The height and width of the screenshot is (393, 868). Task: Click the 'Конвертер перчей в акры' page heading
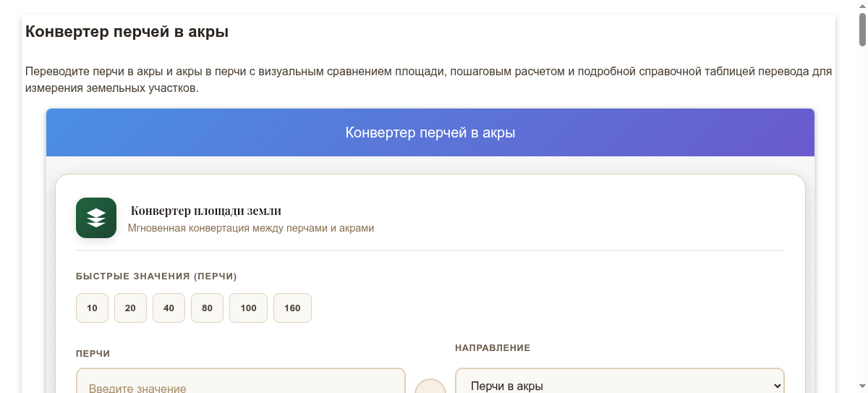(x=127, y=32)
